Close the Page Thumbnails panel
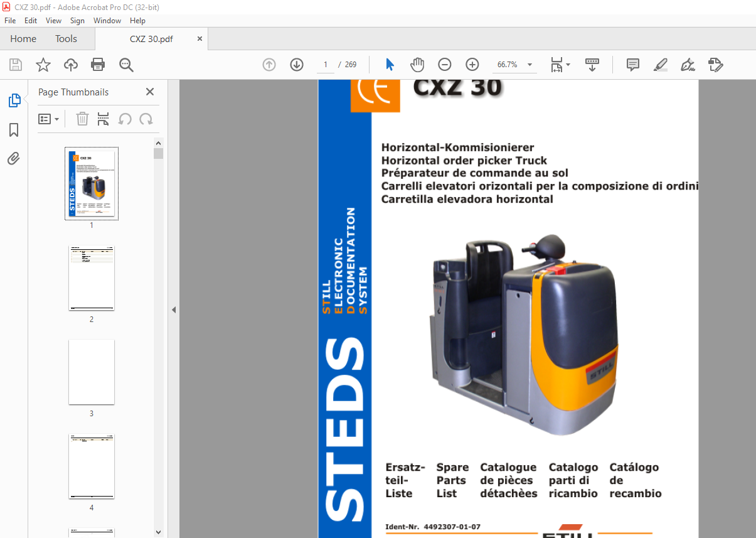The image size is (756, 538). click(x=150, y=92)
